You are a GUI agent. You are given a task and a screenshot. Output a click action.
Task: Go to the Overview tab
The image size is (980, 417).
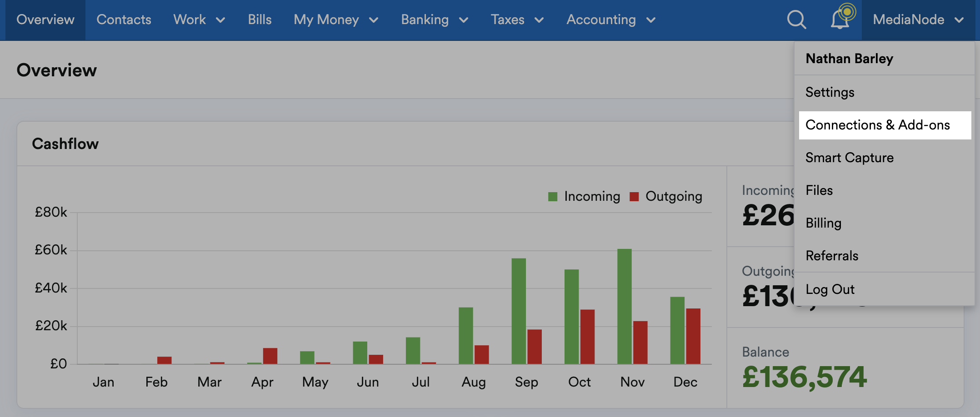point(45,20)
